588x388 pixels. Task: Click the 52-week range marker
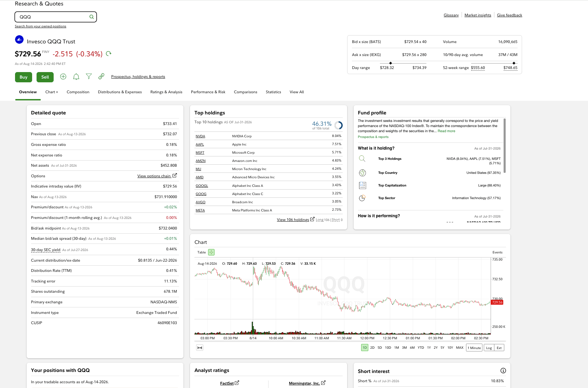(x=514, y=63)
